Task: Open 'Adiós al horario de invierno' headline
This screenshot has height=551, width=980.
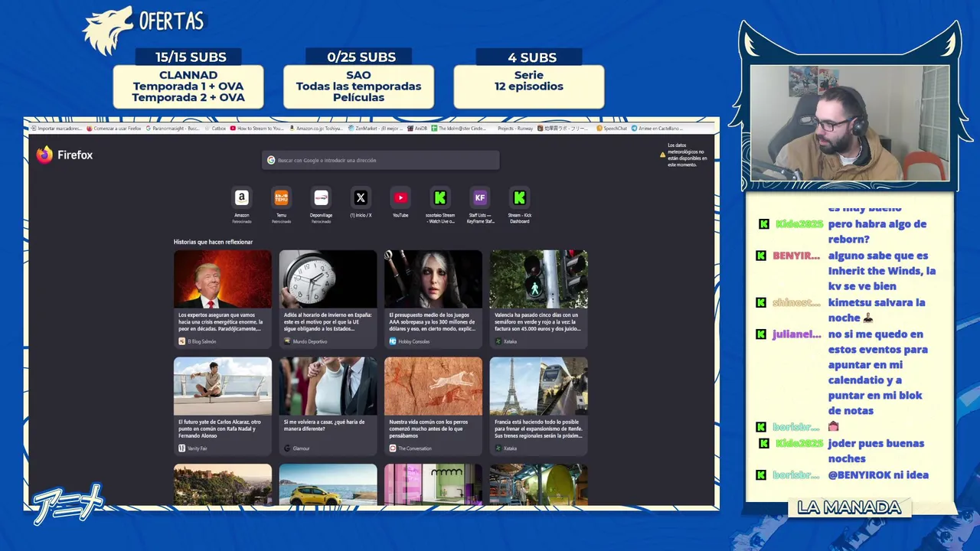Action: pyautogui.click(x=328, y=321)
